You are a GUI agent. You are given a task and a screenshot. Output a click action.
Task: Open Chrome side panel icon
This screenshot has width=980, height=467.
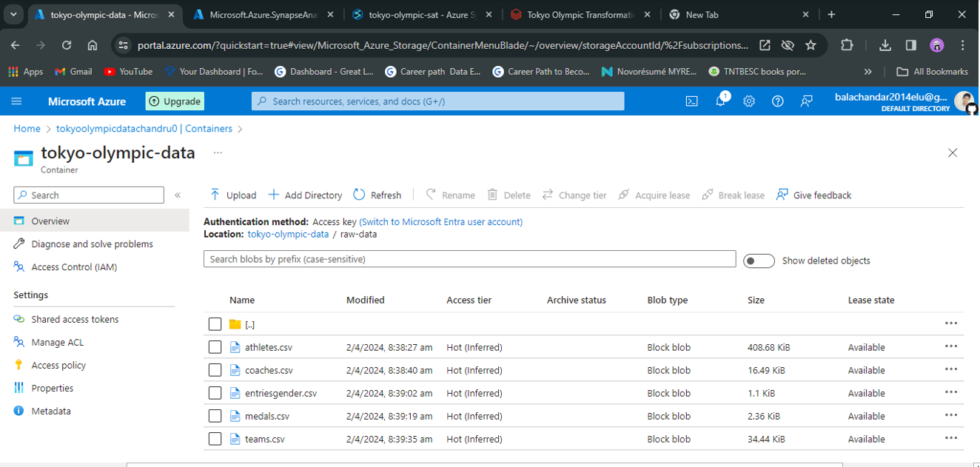pyautogui.click(x=911, y=45)
